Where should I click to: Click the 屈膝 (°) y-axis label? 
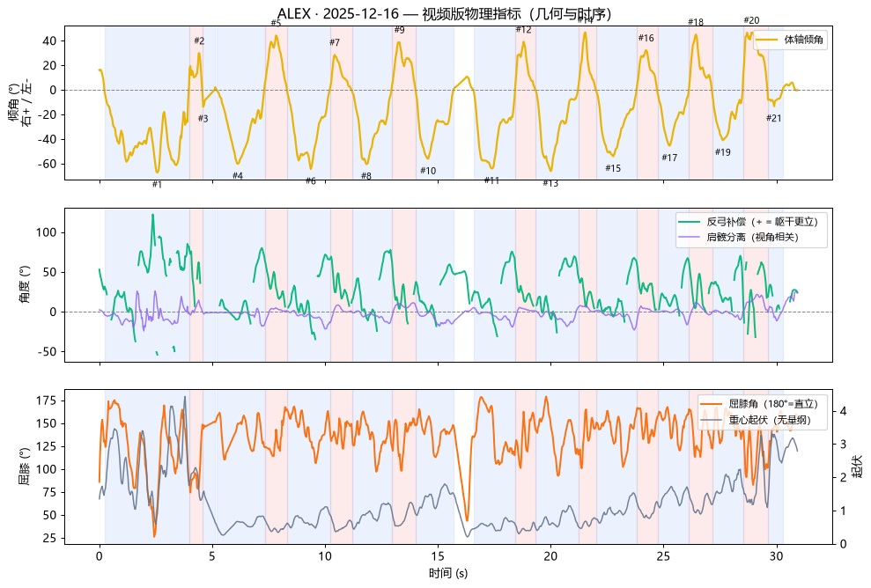[x=24, y=467]
